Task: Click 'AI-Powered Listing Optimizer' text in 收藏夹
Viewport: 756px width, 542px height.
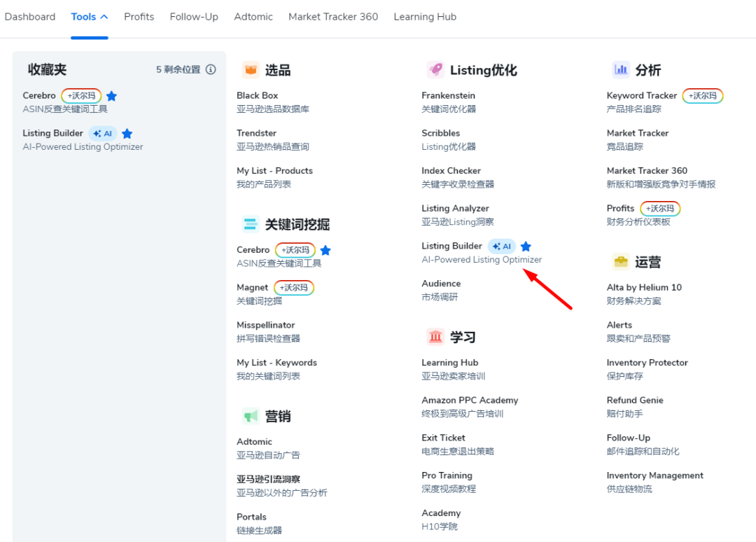Action: pos(83,146)
